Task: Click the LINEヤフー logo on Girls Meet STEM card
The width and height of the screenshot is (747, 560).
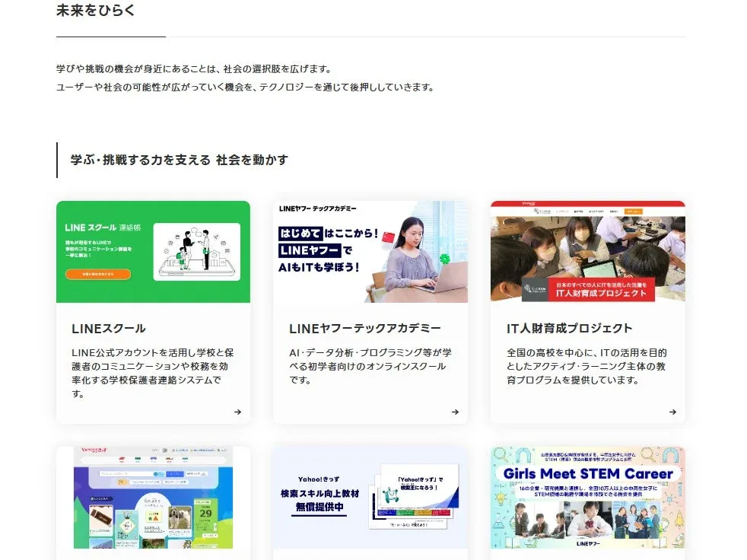Action: tap(587, 546)
